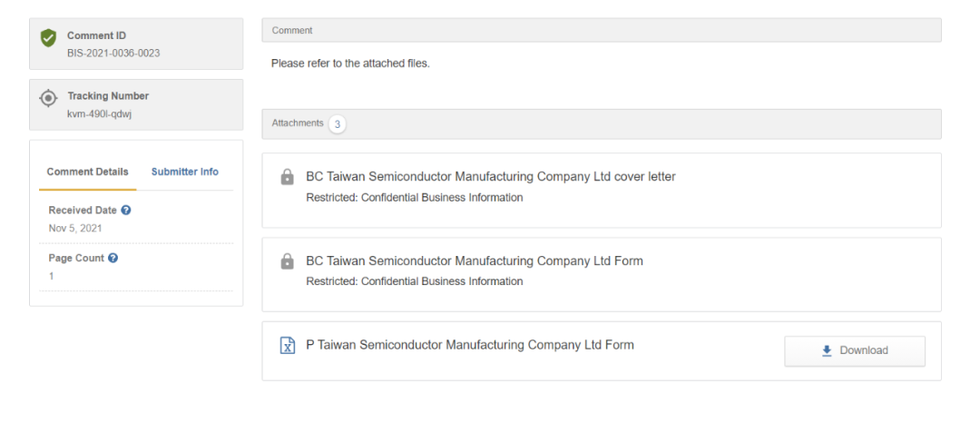Click the Comment section header bar
This screenshot has height=423, width=980.
[601, 30]
